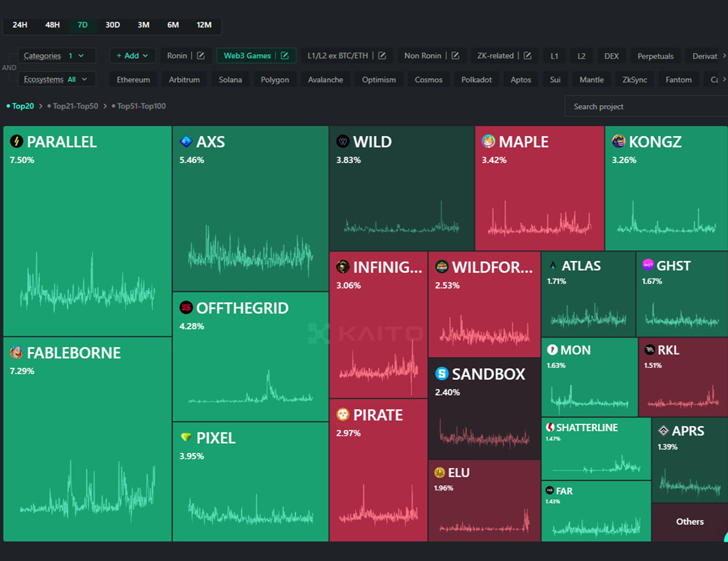Edit the ZK-related filter
Screen dimensions: 728x561
point(528,56)
